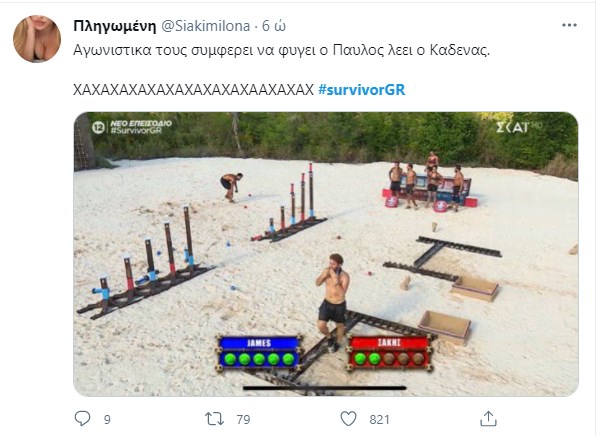
Task: Click the reply count 9
Action: 107,419
